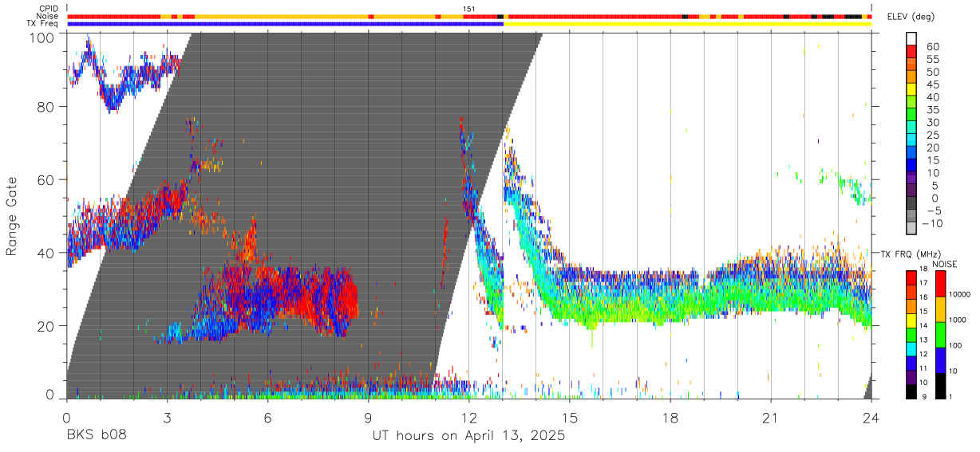The image size is (980, 452).
Task: Click UT hour axis tick 6
Action: point(267,417)
